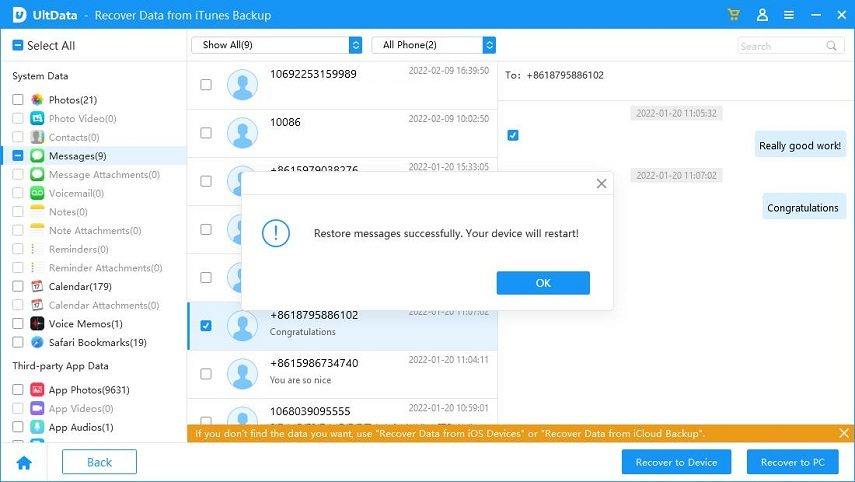The height and width of the screenshot is (482, 855).
Task: Tick checkbox for conversation 10086
Action: click(x=206, y=132)
